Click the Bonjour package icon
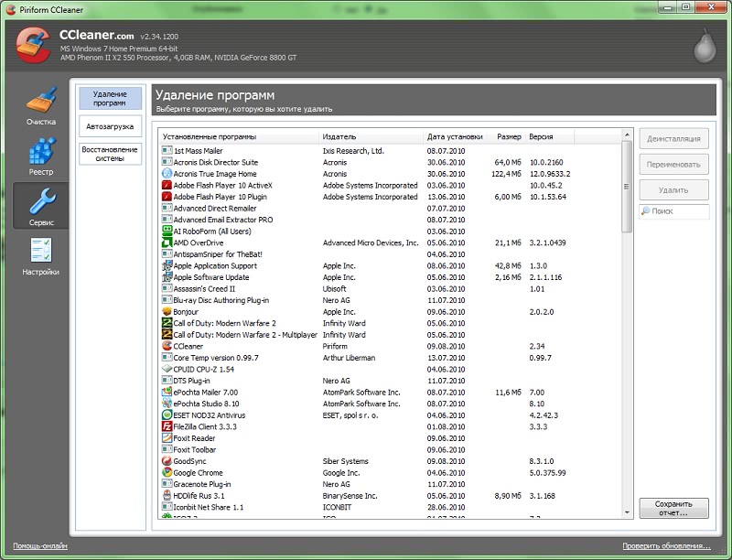This screenshot has width=732, height=560. pyautogui.click(x=167, y=312)
